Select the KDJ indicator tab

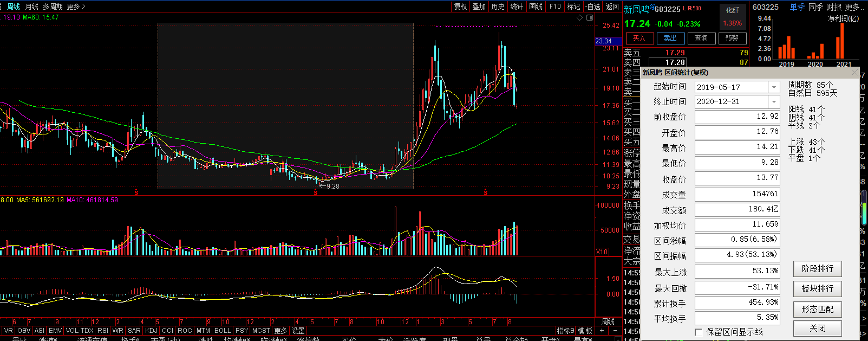(151, 330)
